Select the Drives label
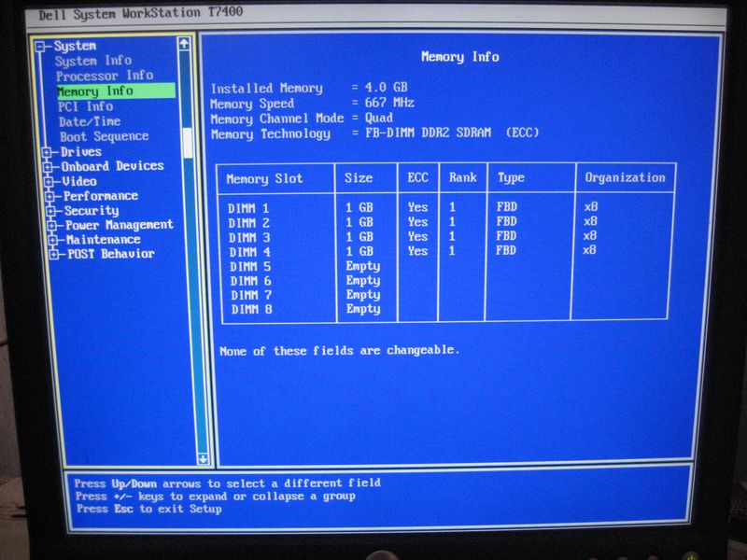 pos(81,152)
